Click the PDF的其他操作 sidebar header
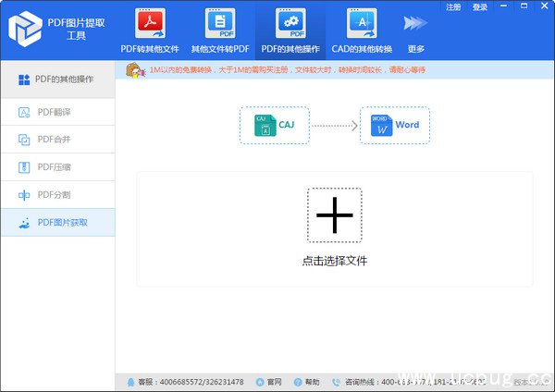Viewport: 555px width, 392px height. (57, 80)
